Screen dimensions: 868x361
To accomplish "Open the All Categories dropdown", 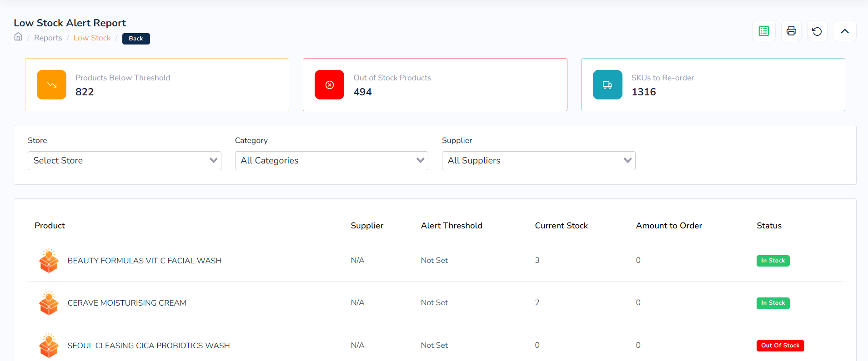I will [x=331, y=161].
